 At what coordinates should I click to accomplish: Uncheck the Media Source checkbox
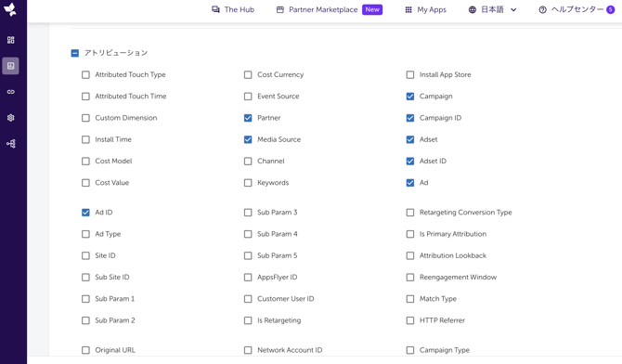coord(248,139)
